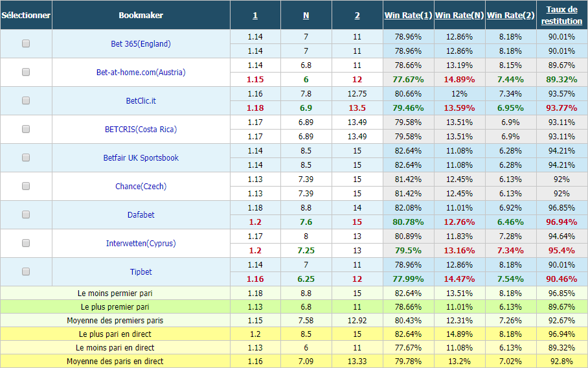The image size is (588, 368).
Task: Sort by the 1 column header
Action: click(255, 16)
